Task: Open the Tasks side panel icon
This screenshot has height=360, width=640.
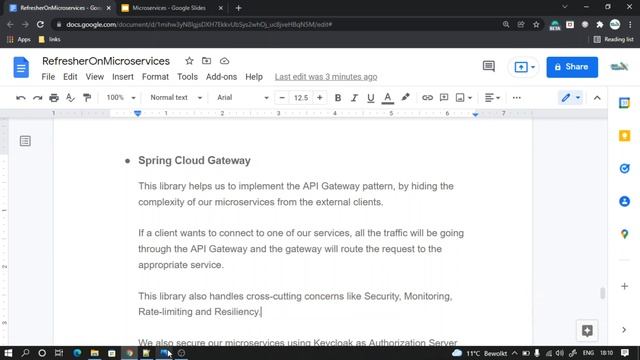Action: point(624,168)
